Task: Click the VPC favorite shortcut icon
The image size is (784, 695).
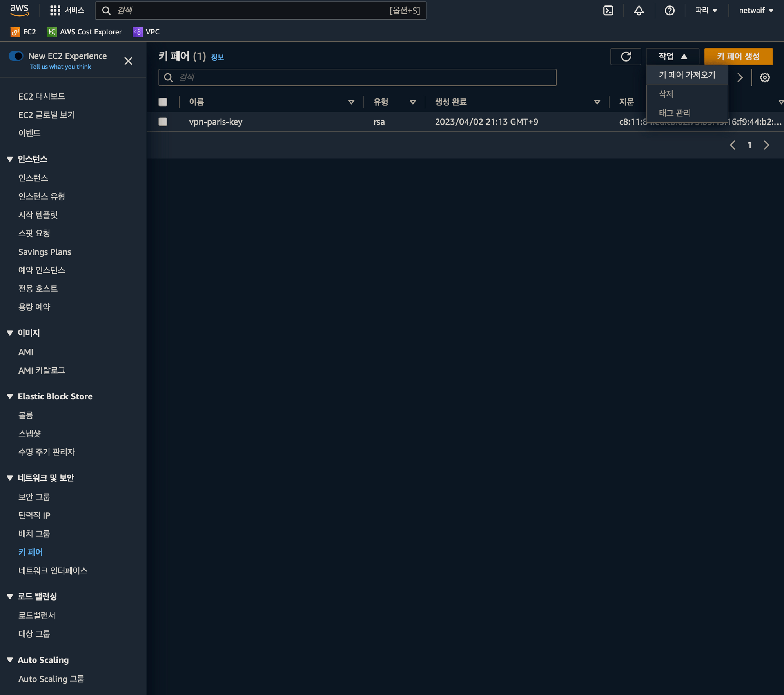Action: [x=138, y=32]
